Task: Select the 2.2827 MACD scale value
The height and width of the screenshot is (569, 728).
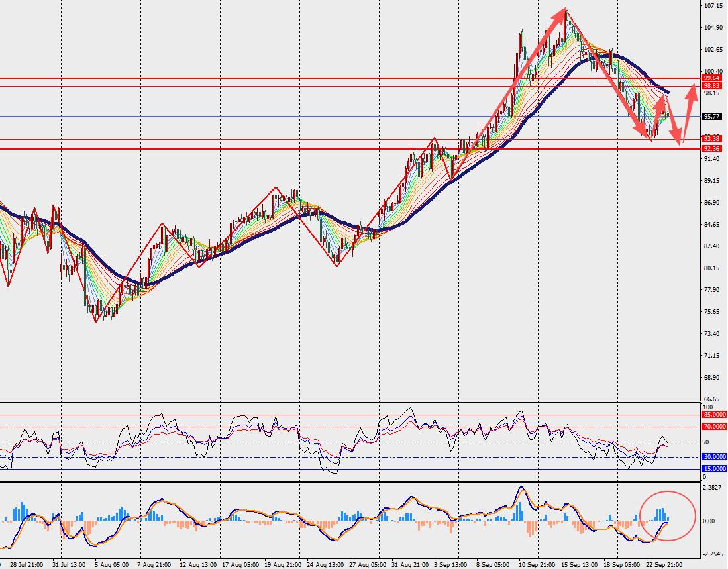Action: tap(713, 488)
